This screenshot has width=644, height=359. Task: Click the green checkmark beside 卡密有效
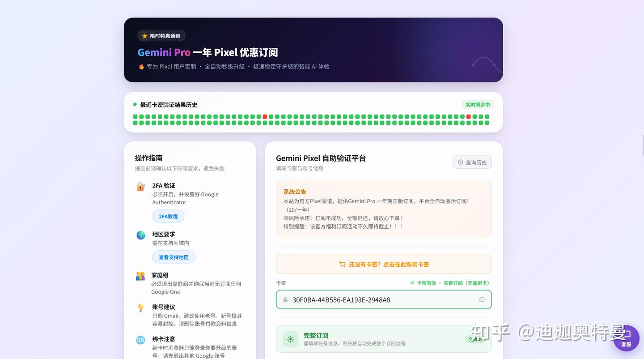412,283
